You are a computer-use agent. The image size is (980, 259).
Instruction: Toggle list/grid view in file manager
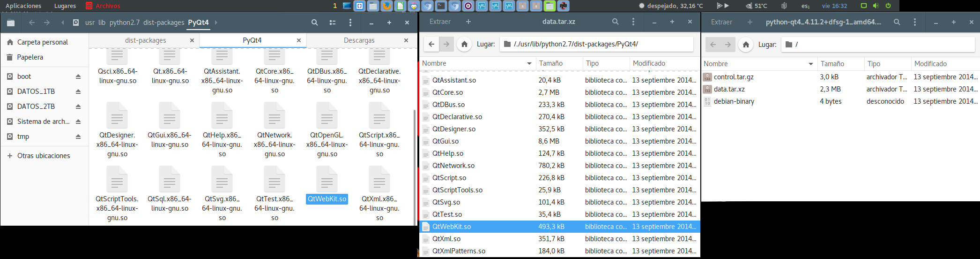pos(333,23)
